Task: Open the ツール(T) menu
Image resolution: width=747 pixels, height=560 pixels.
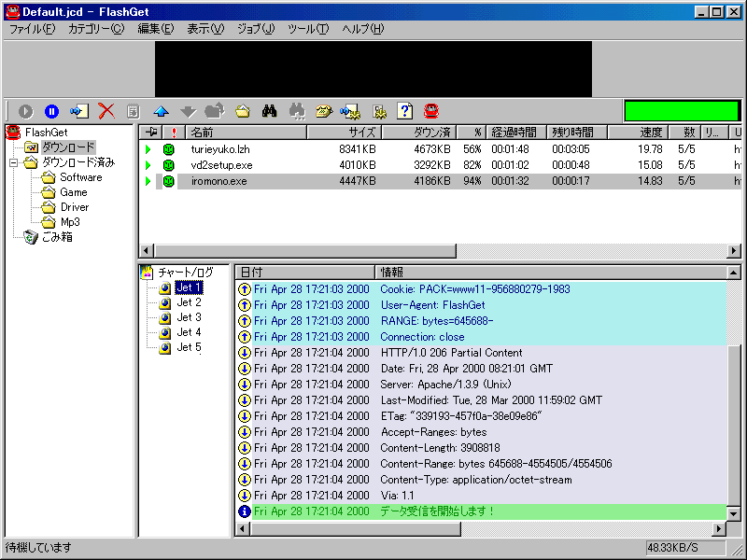Action: [308, 29]
